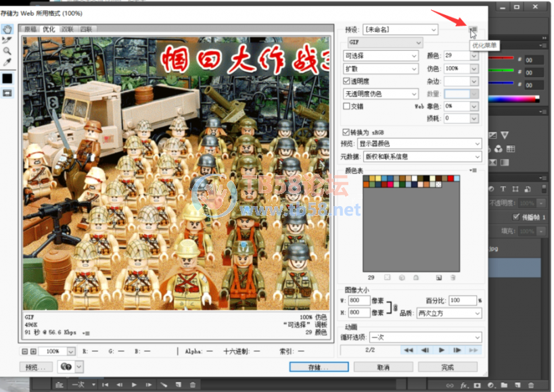Select the Eyedropper tool
The width and height of the screenshot is (554, 392).
(x=7, y=62)
